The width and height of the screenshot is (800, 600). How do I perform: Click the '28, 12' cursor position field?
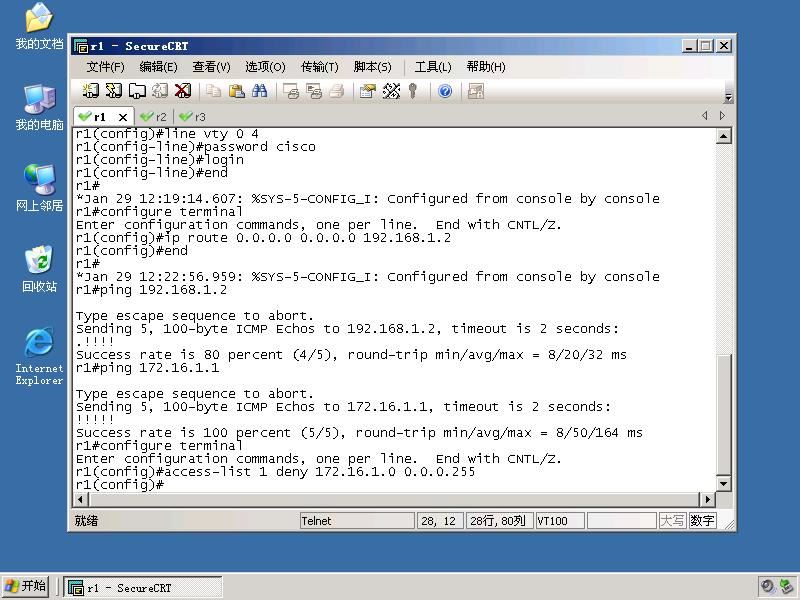440,521
